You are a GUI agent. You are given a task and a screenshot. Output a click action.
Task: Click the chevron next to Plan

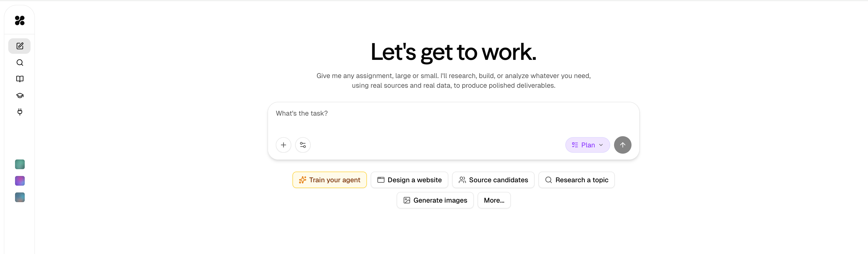601,145
